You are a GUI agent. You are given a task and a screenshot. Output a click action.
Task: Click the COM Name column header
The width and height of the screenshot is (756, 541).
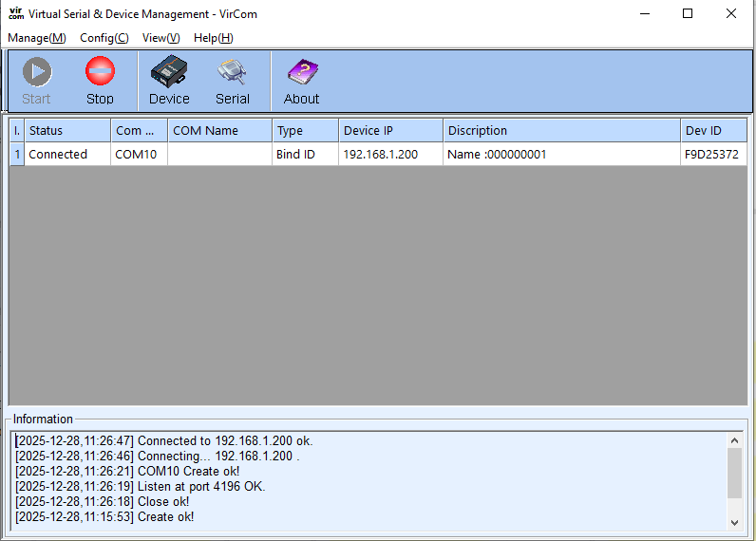tap(219, 130)
